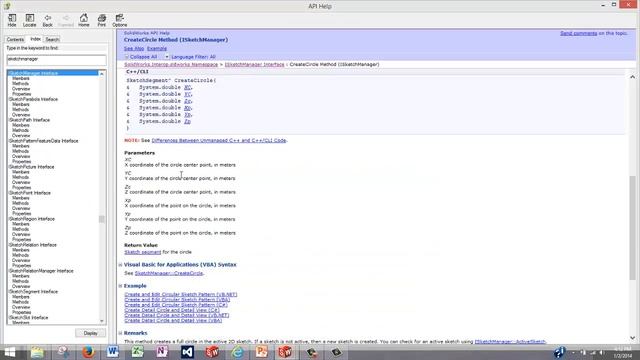
Task: Open OneNote from the taskbar
Action: pos(162,352)
